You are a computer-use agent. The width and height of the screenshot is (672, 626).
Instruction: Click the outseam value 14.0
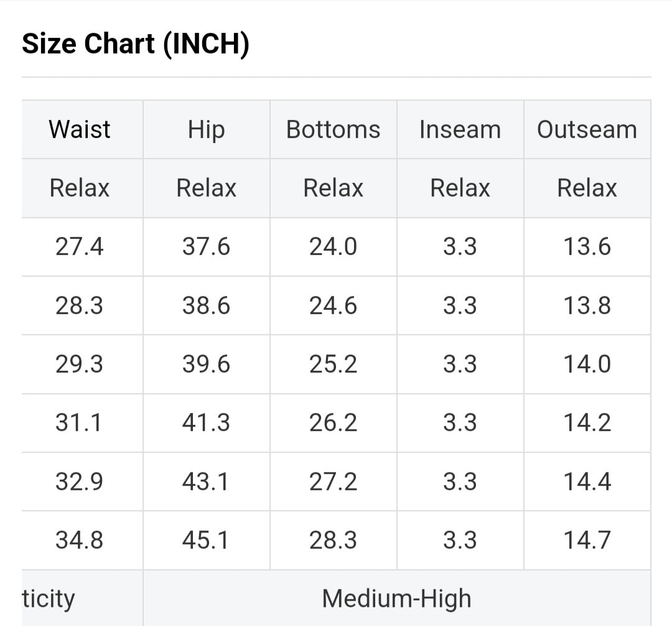pyautogui.click(x=587, y=364)
